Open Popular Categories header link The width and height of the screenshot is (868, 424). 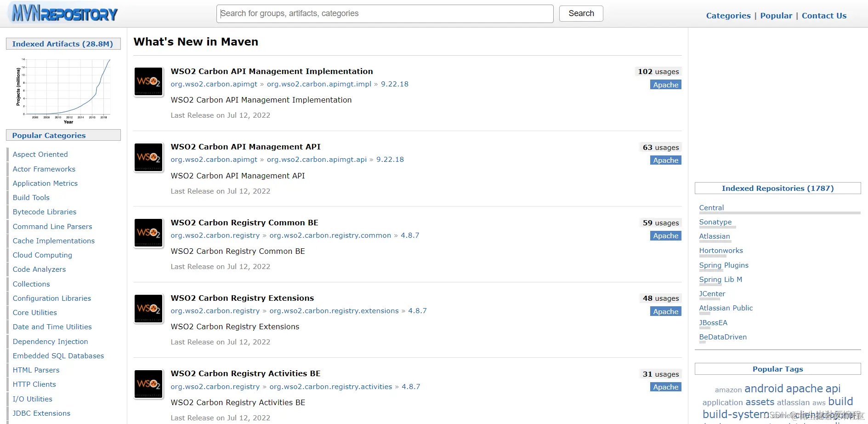click(49, 135)
